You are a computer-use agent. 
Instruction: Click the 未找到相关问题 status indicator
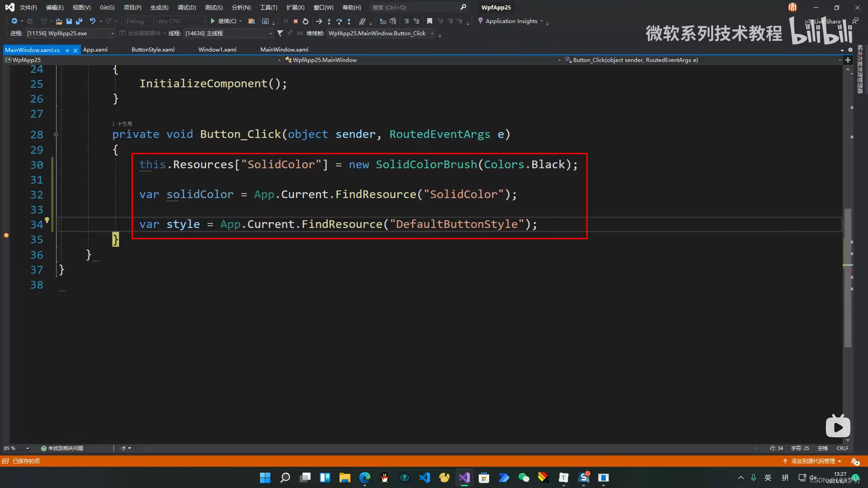[62, 448]
